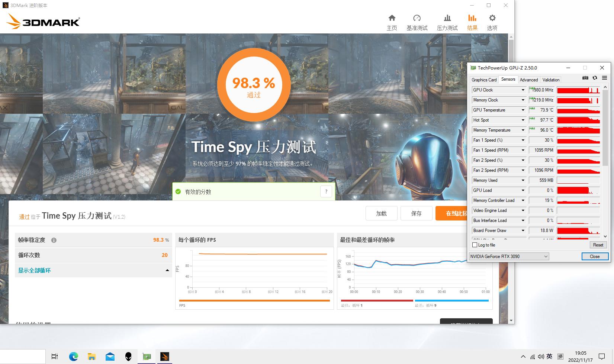Open Fan 1 Speed (RPM) dropdown

coord(523,150)
